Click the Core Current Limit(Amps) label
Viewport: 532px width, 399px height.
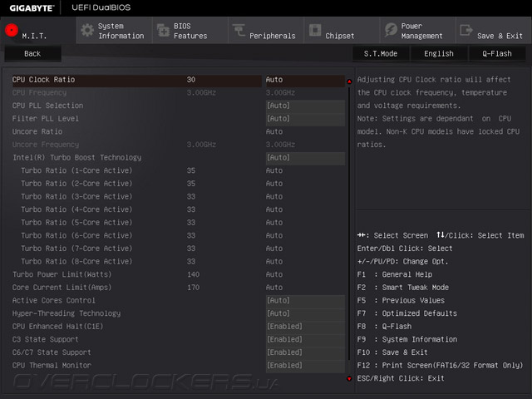tap(62, 288)
